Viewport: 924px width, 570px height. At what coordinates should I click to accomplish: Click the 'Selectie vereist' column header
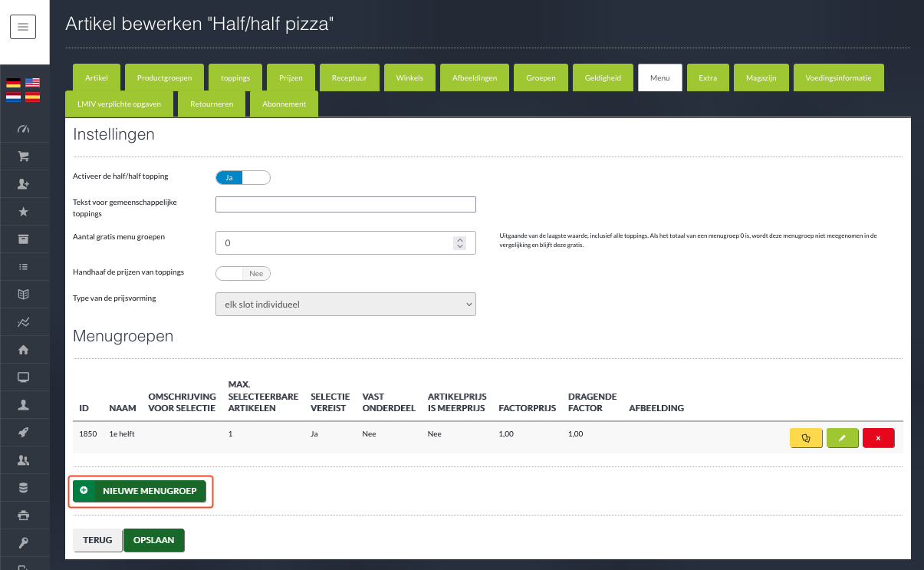point(330,402)
